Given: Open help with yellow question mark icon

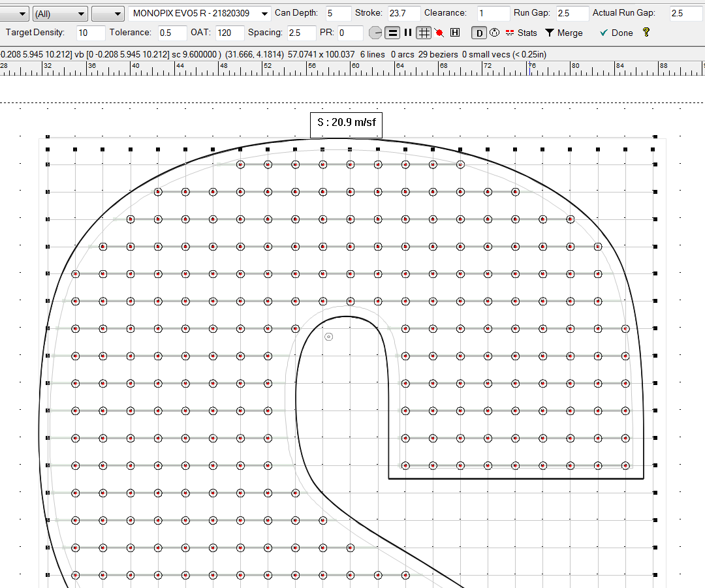Looking at the screenshot, I should click(x=646, y=32).
